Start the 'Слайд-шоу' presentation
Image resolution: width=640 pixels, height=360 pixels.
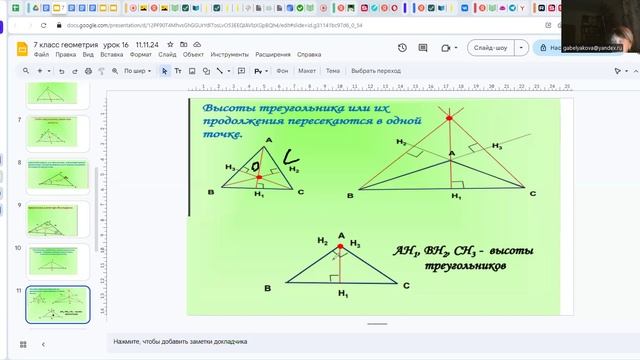pos(491,48)
